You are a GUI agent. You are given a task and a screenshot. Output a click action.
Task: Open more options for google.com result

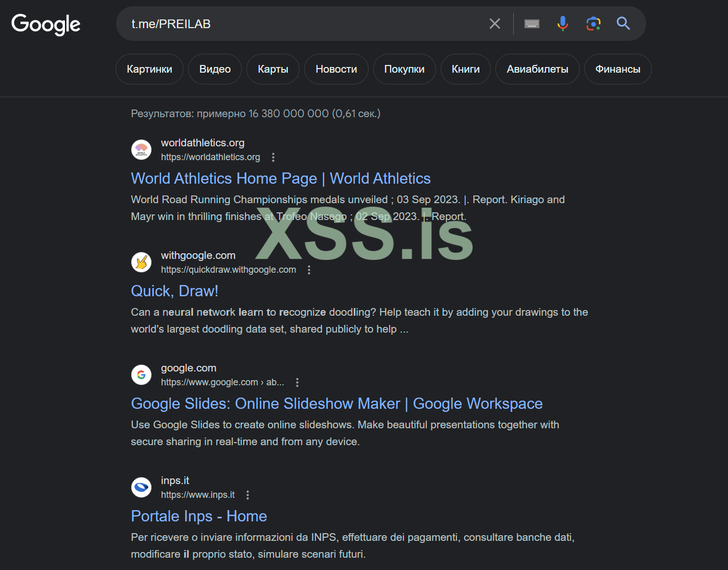pyautogui.click(x=298, y=382)
